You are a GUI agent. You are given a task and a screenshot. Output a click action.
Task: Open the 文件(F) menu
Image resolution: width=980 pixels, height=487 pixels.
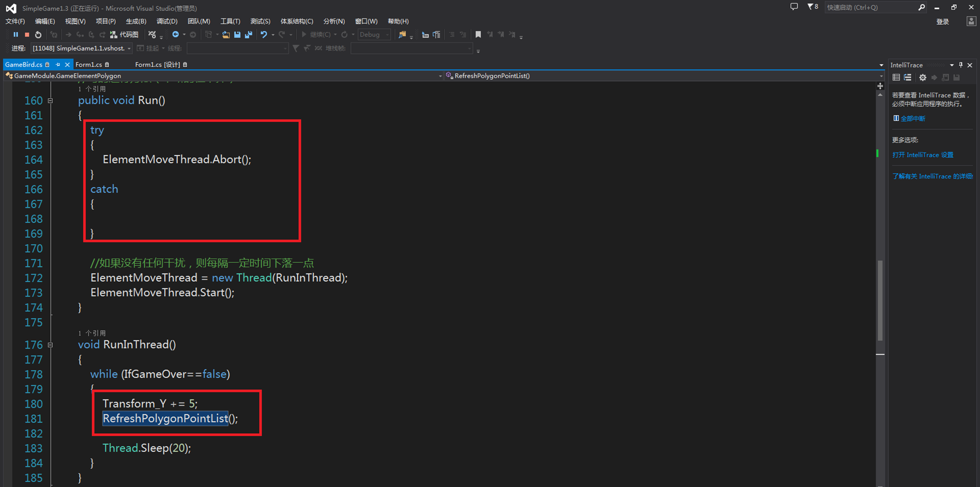coord(15,21)
